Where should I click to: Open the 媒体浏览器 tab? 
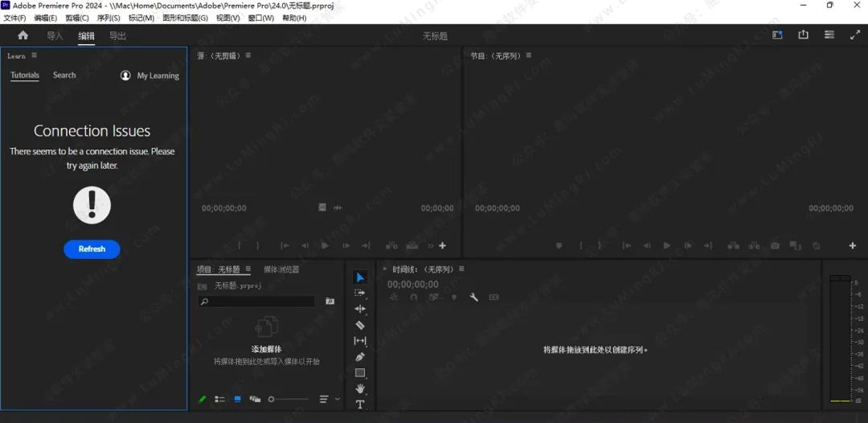pos(281,269)
